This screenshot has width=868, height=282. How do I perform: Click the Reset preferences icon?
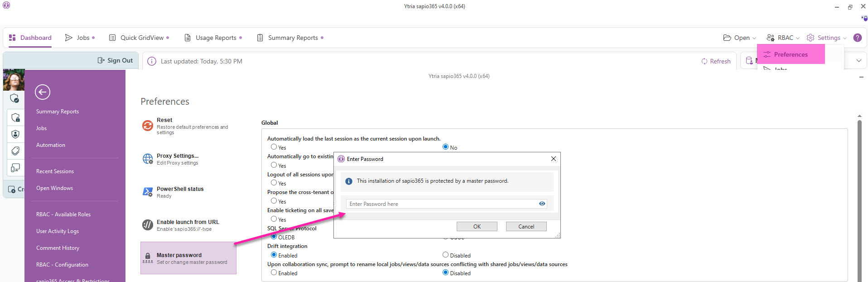pyautogui.click(x=148, y=126)
